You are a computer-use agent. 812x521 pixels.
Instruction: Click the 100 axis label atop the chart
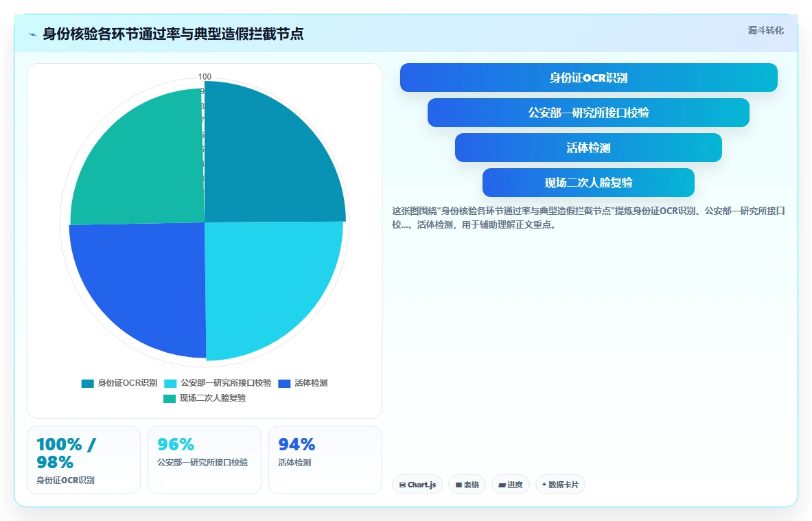205,77
